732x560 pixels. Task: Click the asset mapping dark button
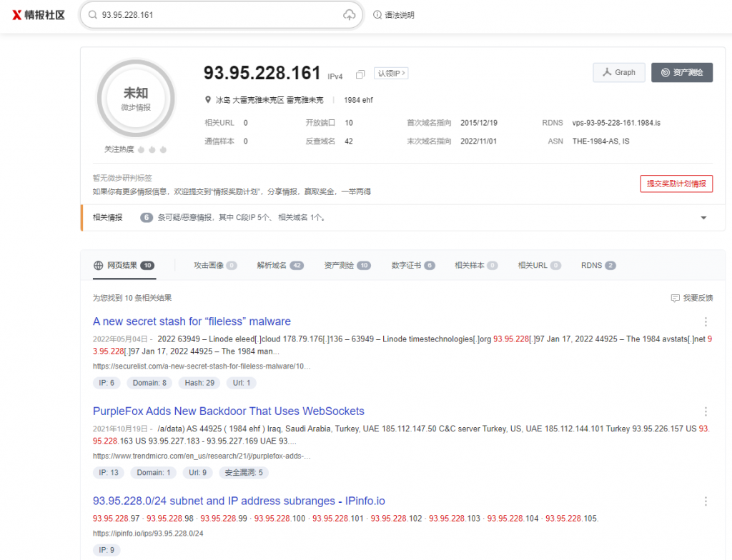[682, 72]
